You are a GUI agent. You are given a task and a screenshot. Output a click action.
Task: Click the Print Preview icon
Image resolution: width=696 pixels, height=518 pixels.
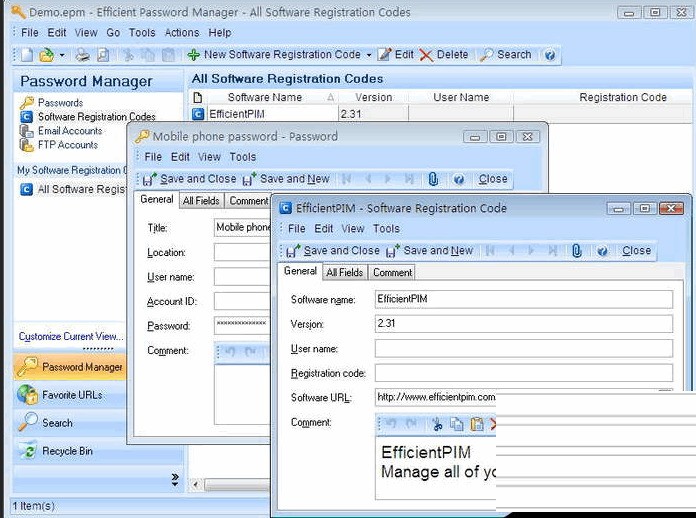(103, 55)
